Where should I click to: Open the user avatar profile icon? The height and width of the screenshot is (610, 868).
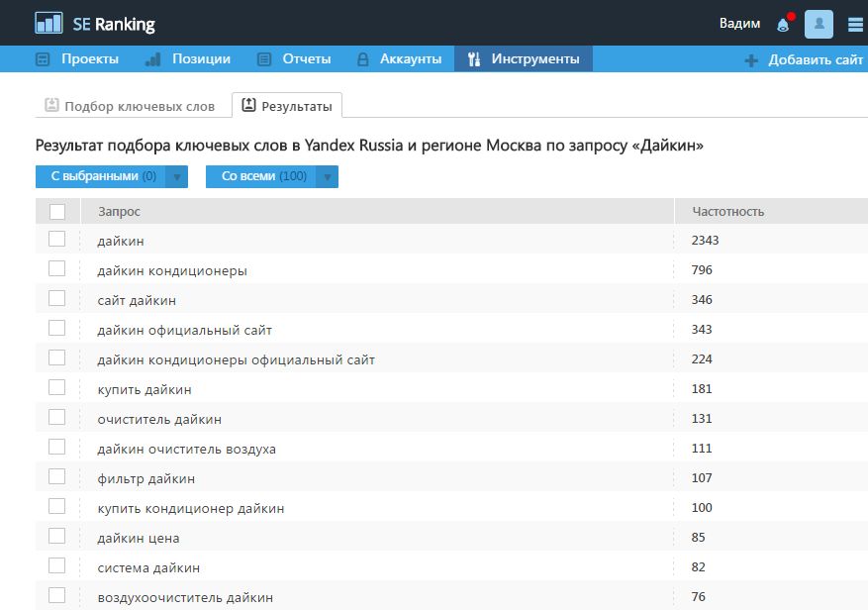819,24
